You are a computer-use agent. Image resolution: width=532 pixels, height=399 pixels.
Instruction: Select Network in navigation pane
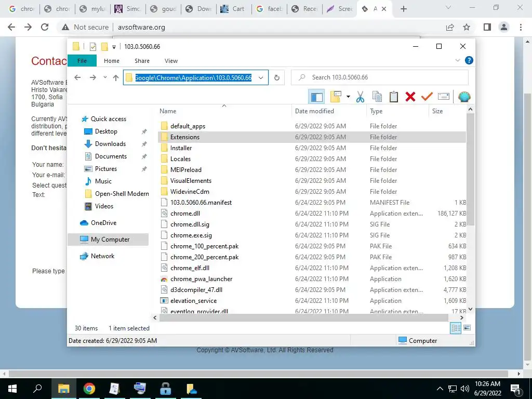point(102,256)
